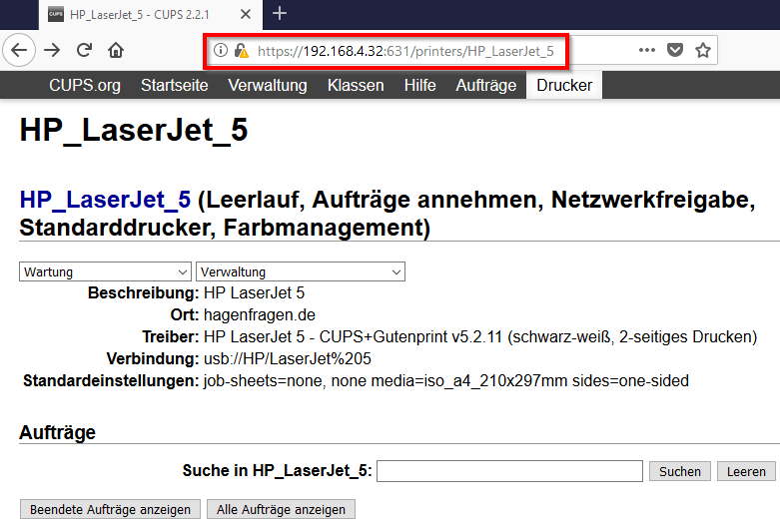Click the description value HP LaserJet 5
780x532 pixels.
click(x=254, y=292)
